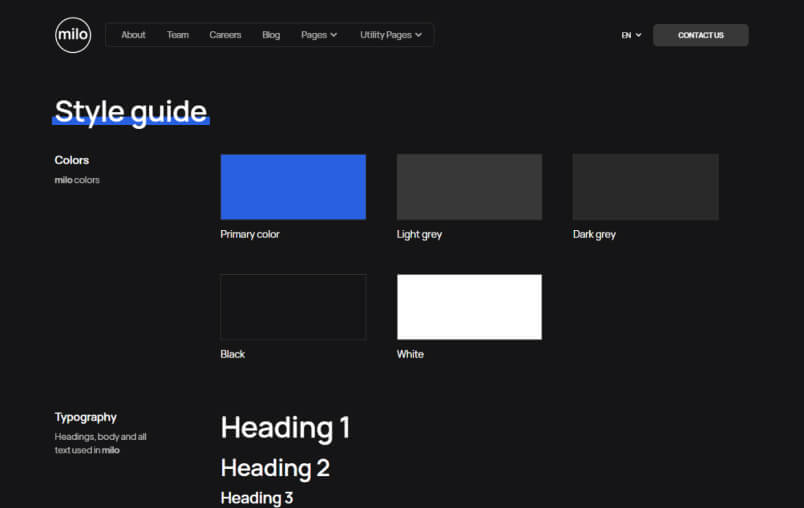Click the Heading 1 sample text

(286, 428)
